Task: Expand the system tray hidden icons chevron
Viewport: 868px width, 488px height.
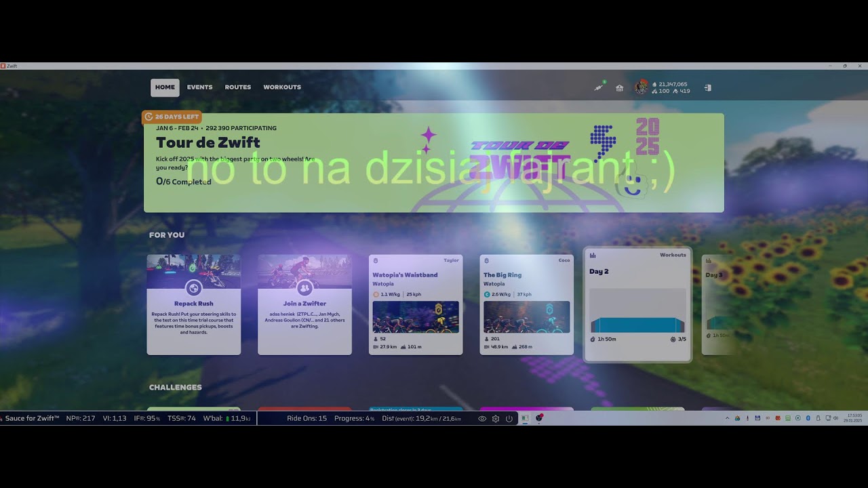Action: tap(728, 418)
